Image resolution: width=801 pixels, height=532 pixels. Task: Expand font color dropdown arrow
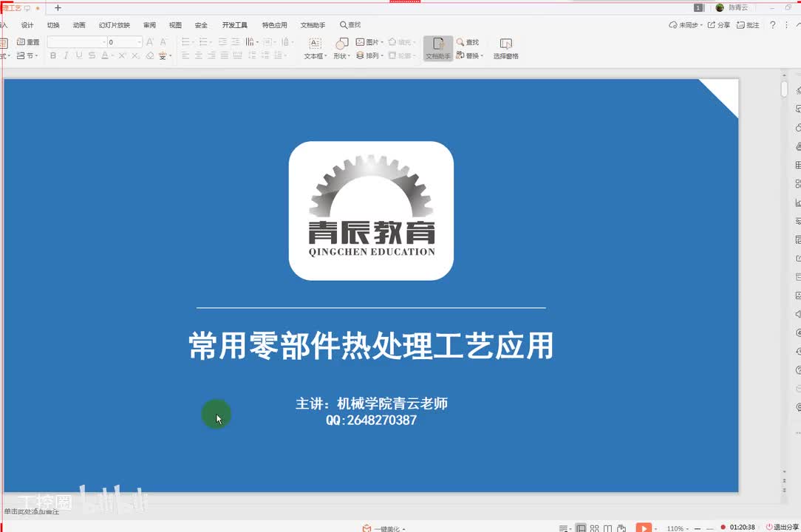click(x=112, y=55)
